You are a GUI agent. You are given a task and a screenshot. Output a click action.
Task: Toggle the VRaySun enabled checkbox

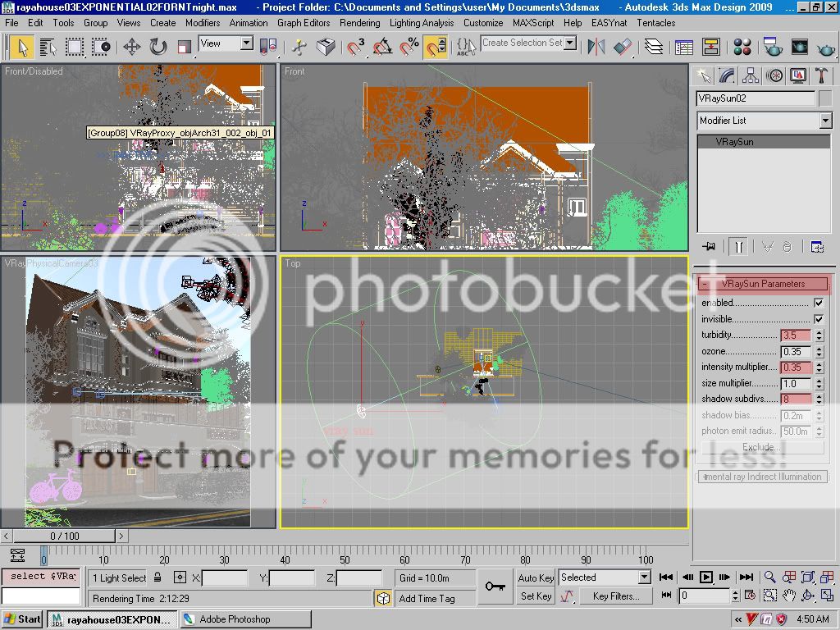click(x=819, y=303)
